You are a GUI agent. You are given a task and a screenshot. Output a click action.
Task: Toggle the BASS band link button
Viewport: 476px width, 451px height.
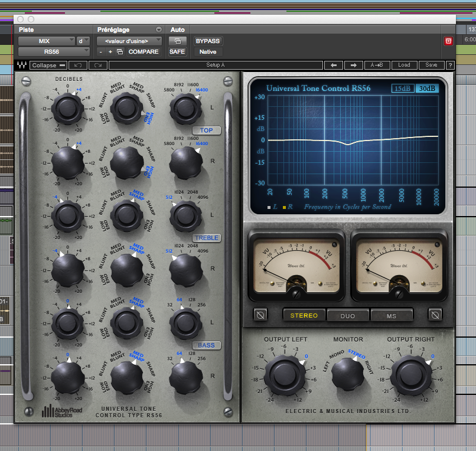point(207,345)
